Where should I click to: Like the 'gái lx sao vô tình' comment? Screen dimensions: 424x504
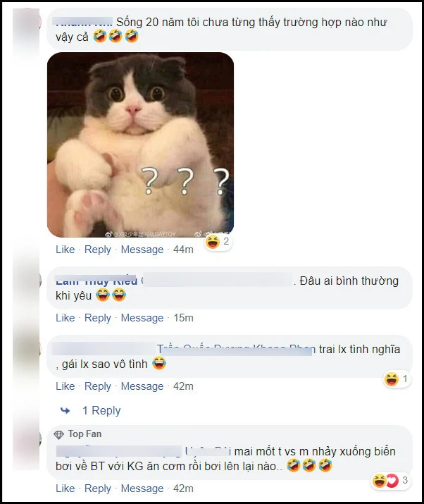pyautogui.click(x=66, y=386)
